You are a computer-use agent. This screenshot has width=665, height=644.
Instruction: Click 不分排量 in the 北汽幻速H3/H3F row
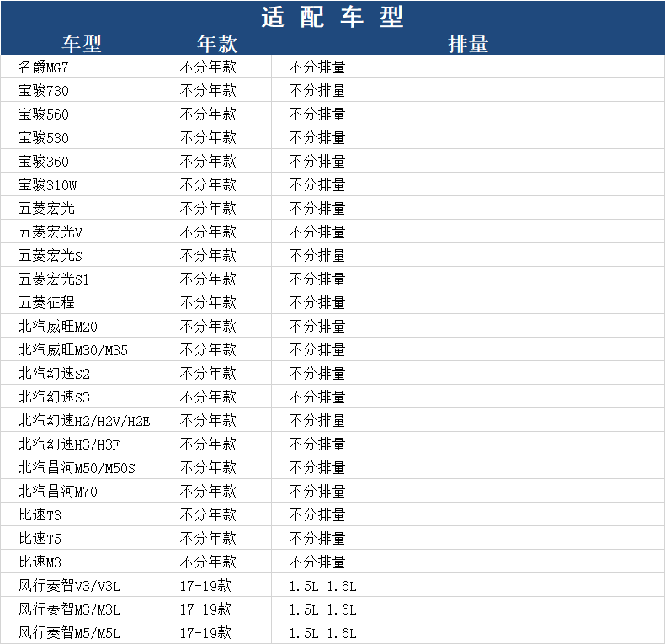tap(317, 444)
